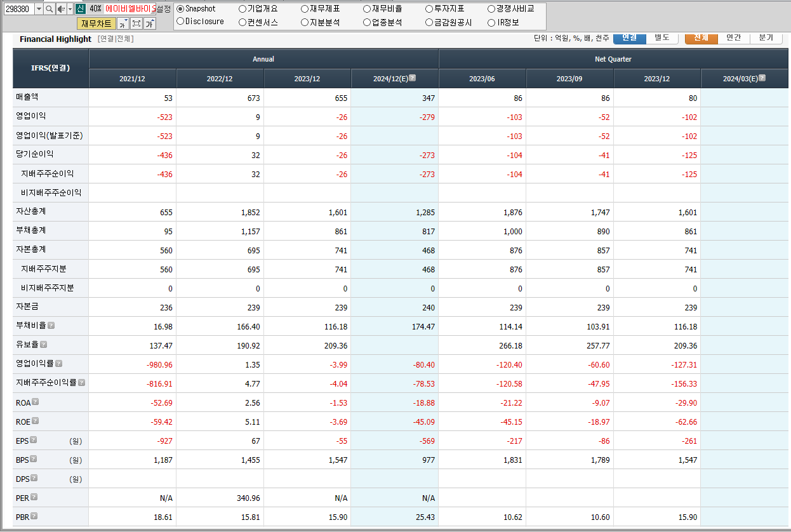Click the PER value 340.96
The height and width of the screenshot is (532, 791).
[247, 498]
